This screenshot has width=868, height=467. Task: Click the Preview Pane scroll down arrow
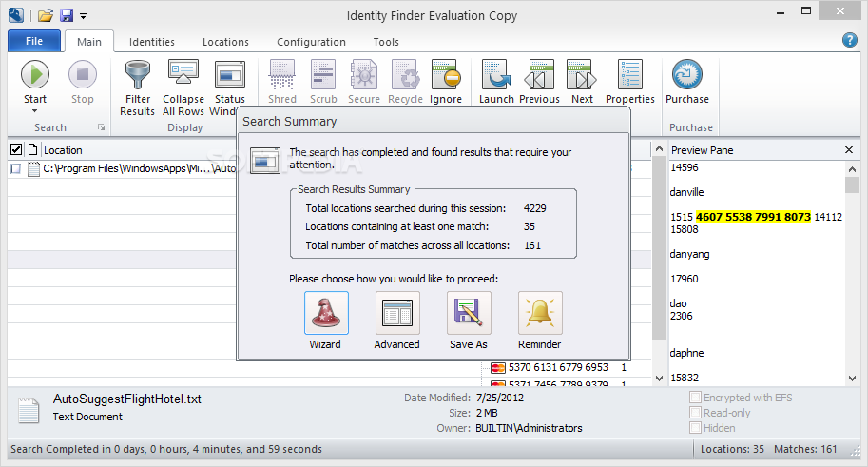[852, 379]
